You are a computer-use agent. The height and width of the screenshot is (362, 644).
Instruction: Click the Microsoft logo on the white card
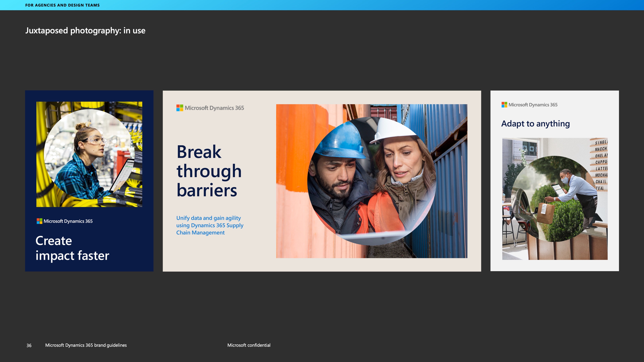point(504,105)
